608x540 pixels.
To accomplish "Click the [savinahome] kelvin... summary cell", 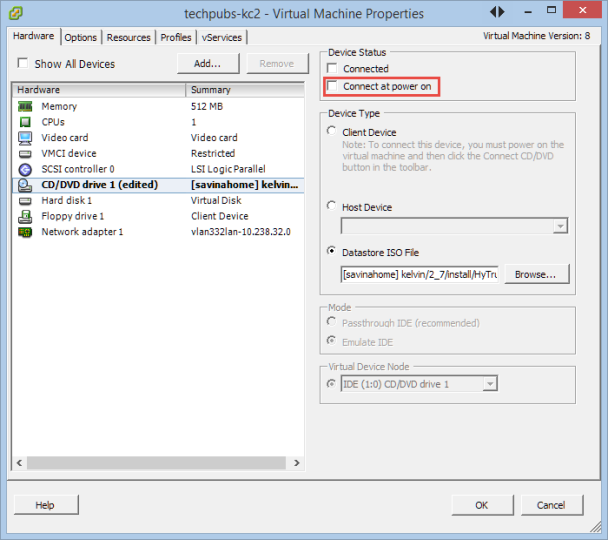I will coord(244,185).
